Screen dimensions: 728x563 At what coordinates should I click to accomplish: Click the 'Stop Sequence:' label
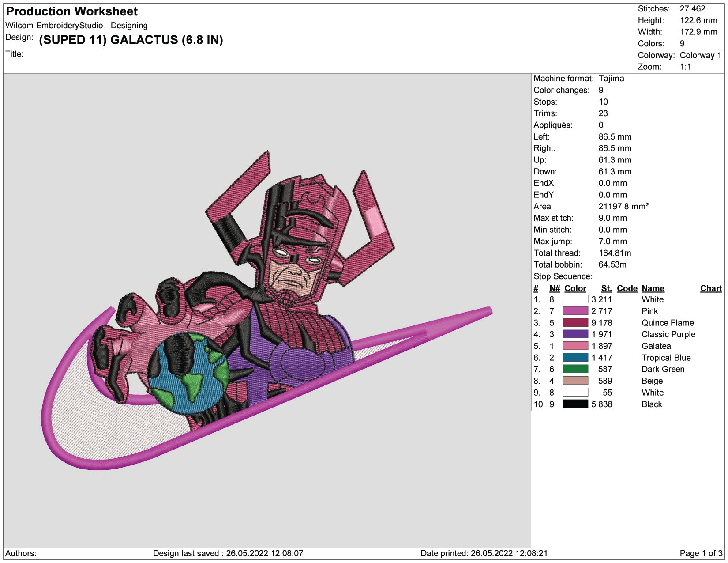pyautogui.click(x=563, y=276)
